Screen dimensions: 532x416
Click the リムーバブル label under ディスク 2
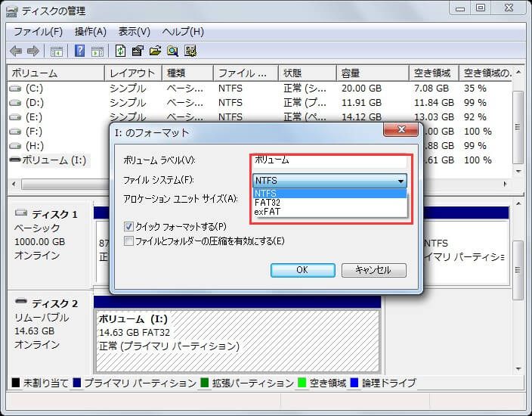click(42, 318)
